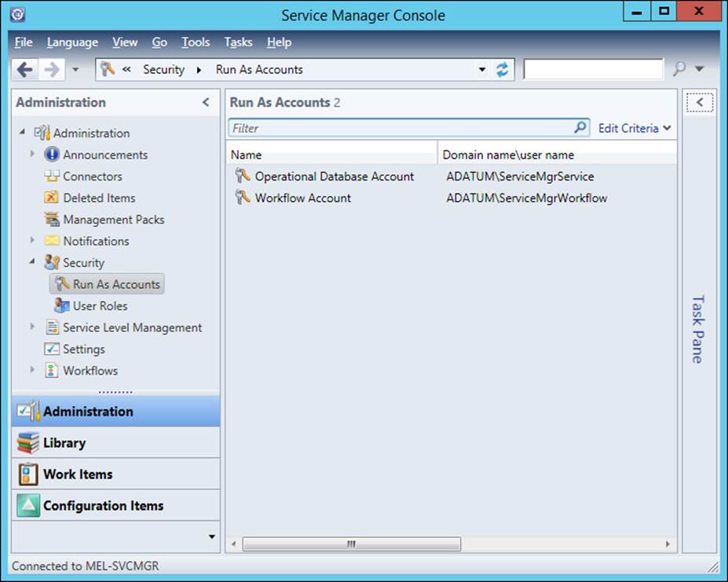Switch to the Configuration Items workspace

115,505
